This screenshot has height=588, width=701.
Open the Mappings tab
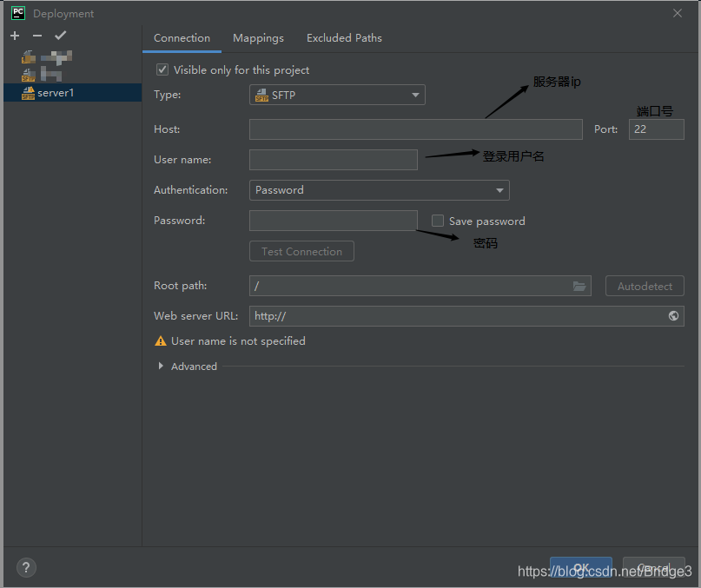point(258,38)
